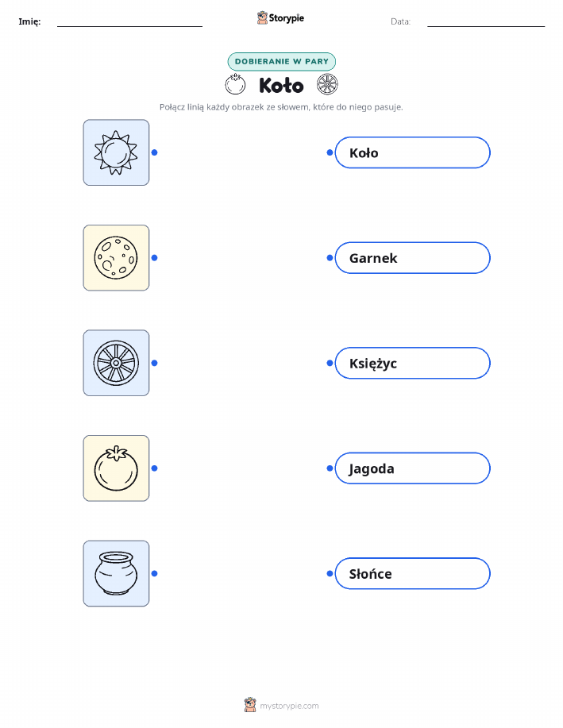The height and width of the screenshot is (728, 563).
Task: Click the clay pot picture card
Action: click(116, 573)
